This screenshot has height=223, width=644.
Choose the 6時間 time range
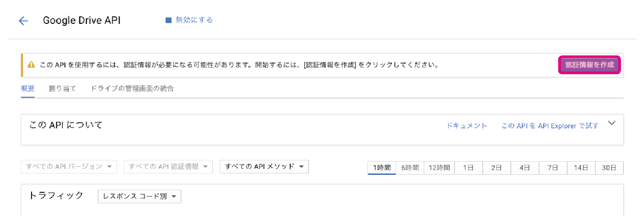pos(410,168)
